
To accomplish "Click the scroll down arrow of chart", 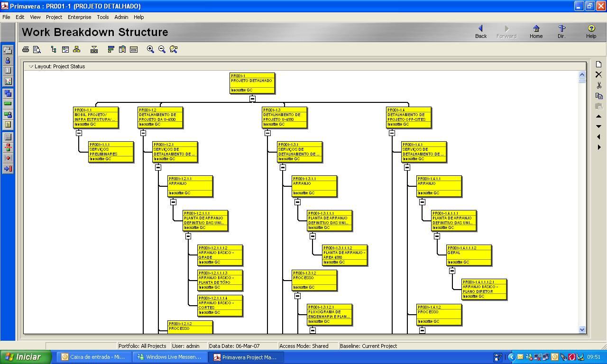I will tap(582, 329).
